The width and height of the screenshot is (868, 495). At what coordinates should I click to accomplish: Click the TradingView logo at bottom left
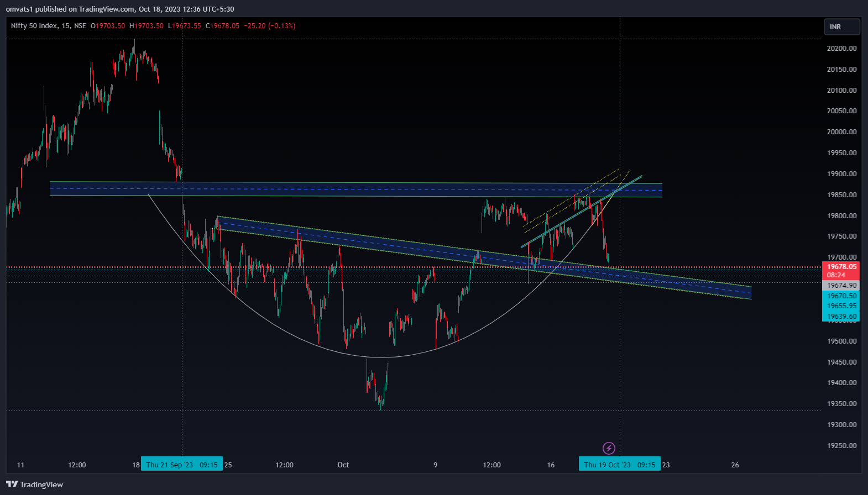click(x=35, y=485)
